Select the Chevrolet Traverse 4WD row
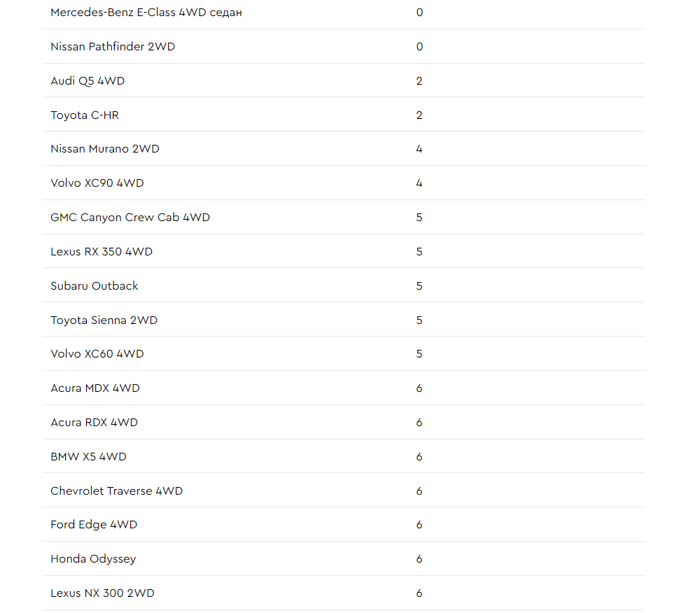700x613 pixels. [x=343, y=491]
